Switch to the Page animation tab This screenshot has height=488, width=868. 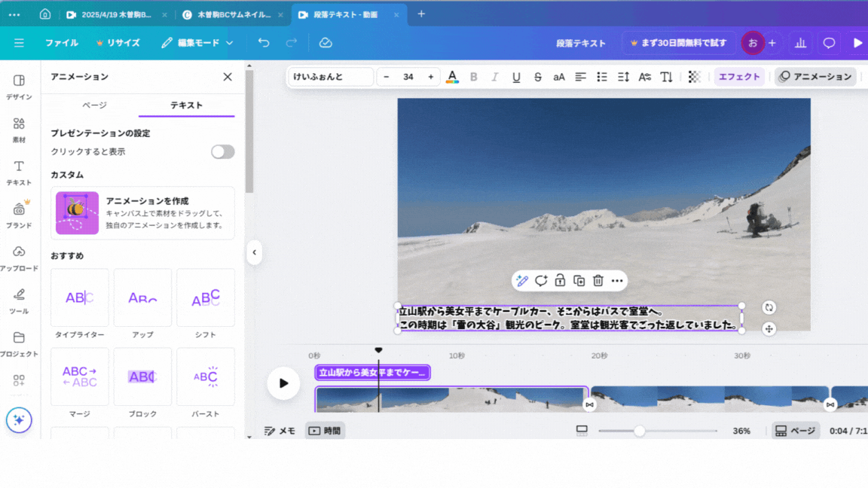point(94,105)
